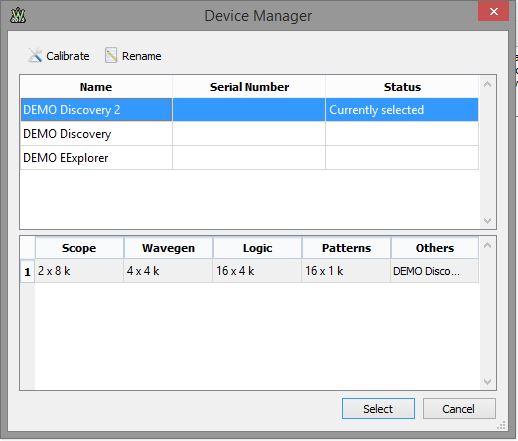Image resolution: width=518 pixels, height=441 pixels.
Task: Click the Serial Number column header
Action: (249, 87)
